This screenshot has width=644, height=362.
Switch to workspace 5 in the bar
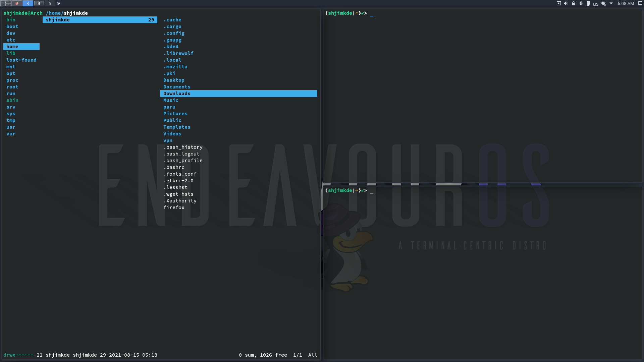coord(50,3)
